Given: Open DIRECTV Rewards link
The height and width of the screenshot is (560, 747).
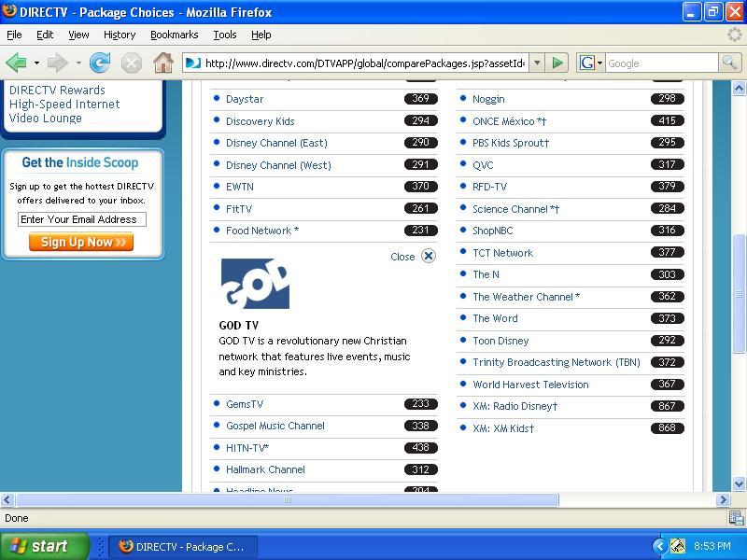Looking at the screenshot, I should (57, 90).
